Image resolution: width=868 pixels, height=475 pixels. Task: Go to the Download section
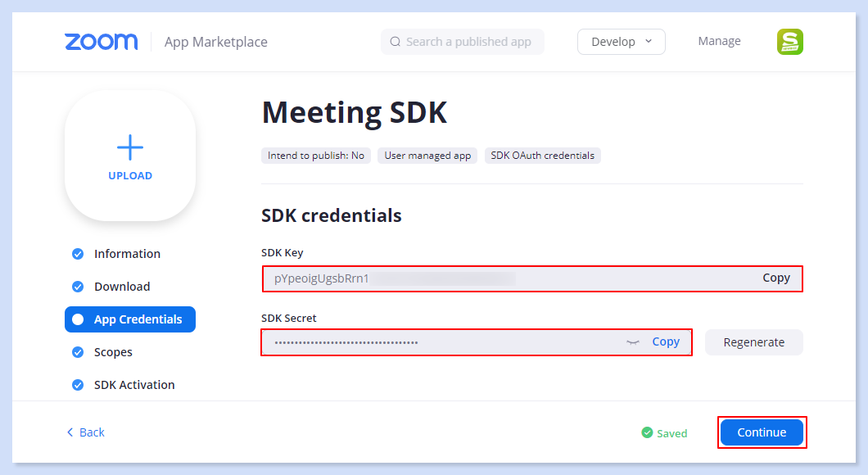click(x=122, y=286)
